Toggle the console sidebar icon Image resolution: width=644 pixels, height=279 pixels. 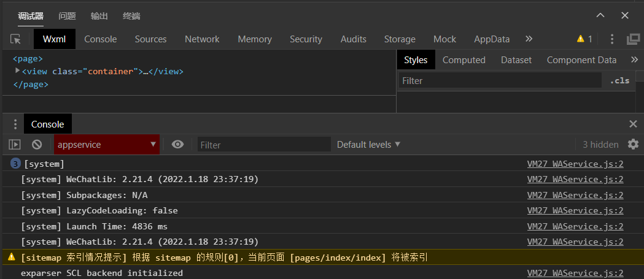click(15, 145)
